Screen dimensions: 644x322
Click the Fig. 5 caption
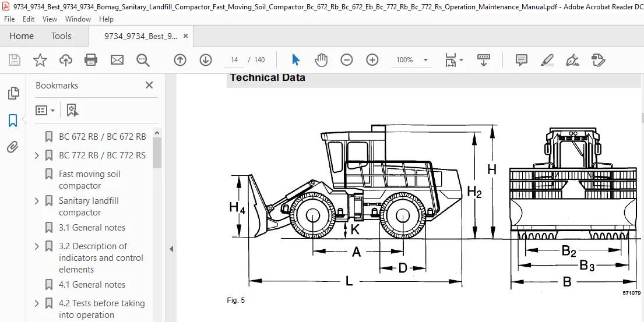(236, 300)
